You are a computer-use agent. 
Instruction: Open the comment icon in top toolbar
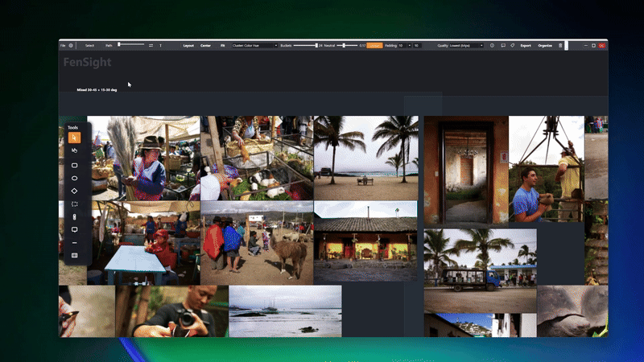[502, 46]
